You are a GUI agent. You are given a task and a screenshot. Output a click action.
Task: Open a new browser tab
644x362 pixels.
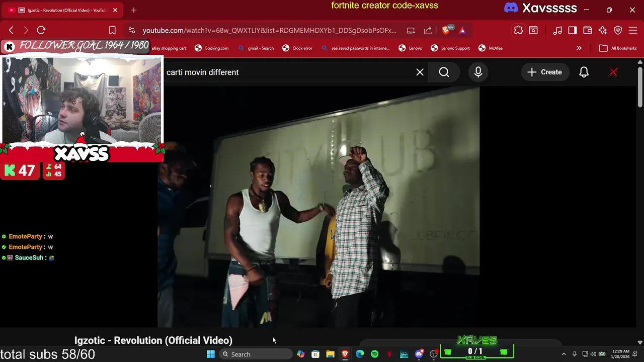pos(134,10)
